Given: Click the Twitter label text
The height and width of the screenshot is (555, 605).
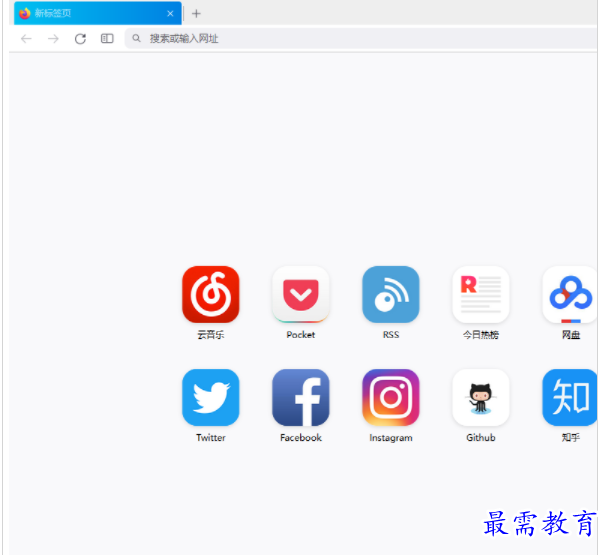Looking at the screenshot, I should point(211,438).
